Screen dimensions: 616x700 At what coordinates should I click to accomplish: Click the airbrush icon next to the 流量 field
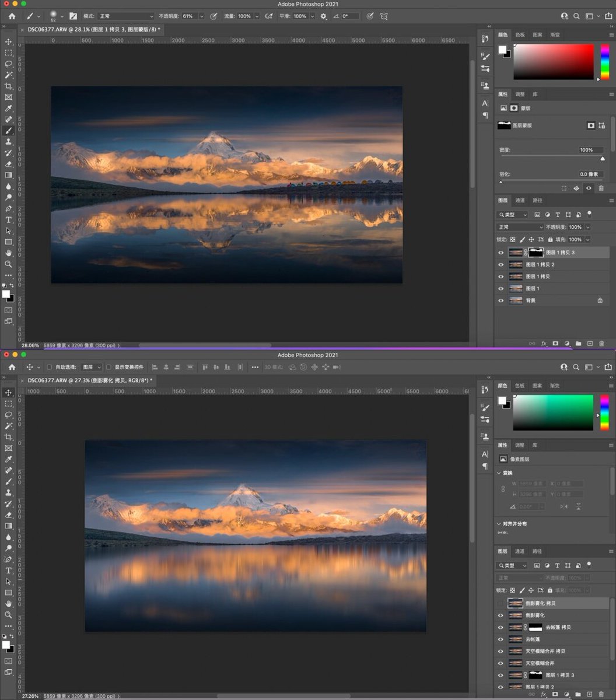click(268, 16)
